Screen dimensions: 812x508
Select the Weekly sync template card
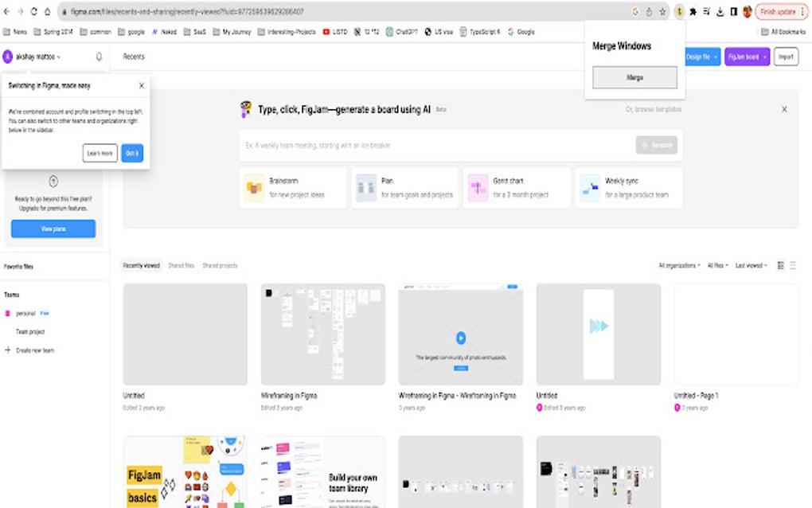point(629,187)
